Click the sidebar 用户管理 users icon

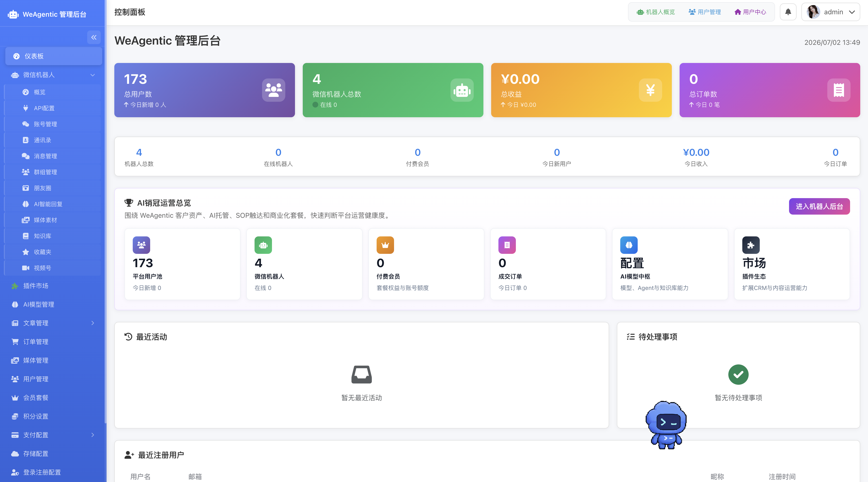(x=15, y=379)
